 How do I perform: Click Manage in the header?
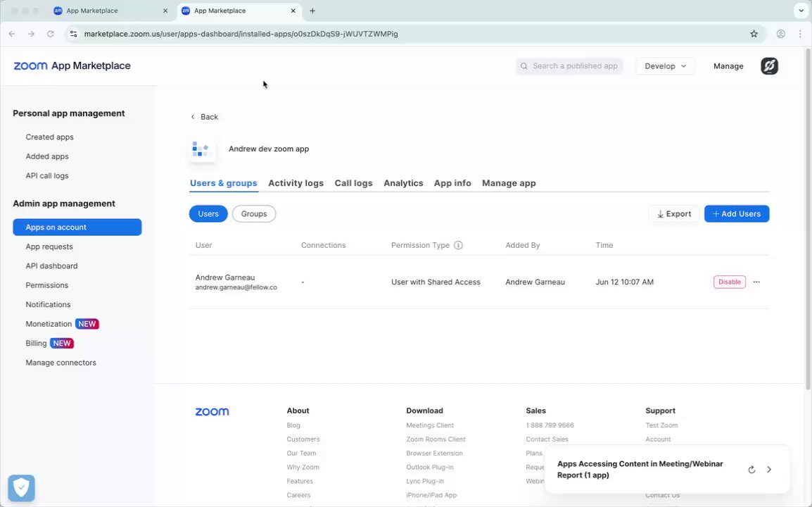(728, 65)
